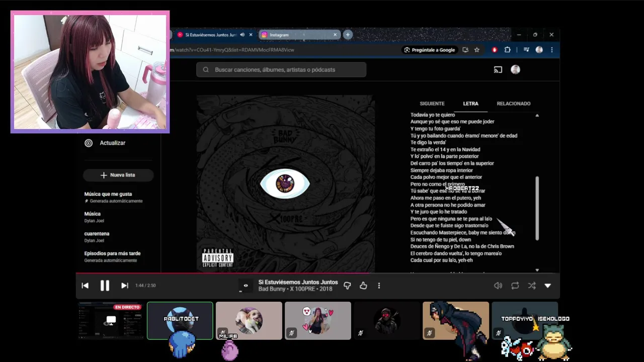The image size is (644, 362).
Task: Click the Bad Bunny artist link in player bar
Action: [x=271, y=289]
